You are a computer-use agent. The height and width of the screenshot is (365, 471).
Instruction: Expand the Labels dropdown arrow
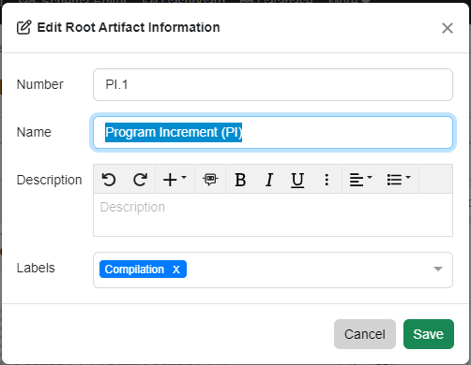pyautogui.click(x=438, y=269)
